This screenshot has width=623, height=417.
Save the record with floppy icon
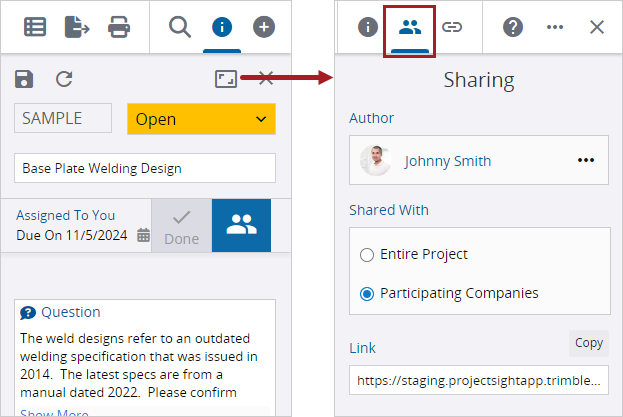[24, 79]
